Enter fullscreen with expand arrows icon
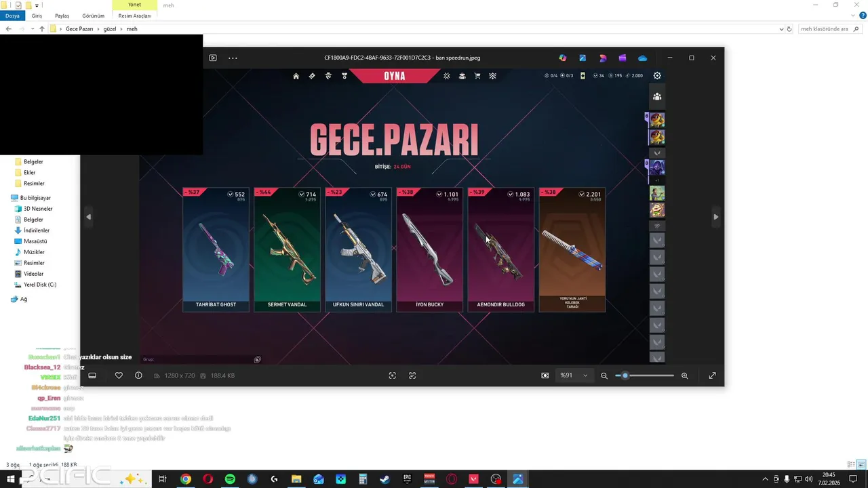Image resolution: width=868 pixels, height=488 pixels. pyautogui.click(x=712, y=375)
